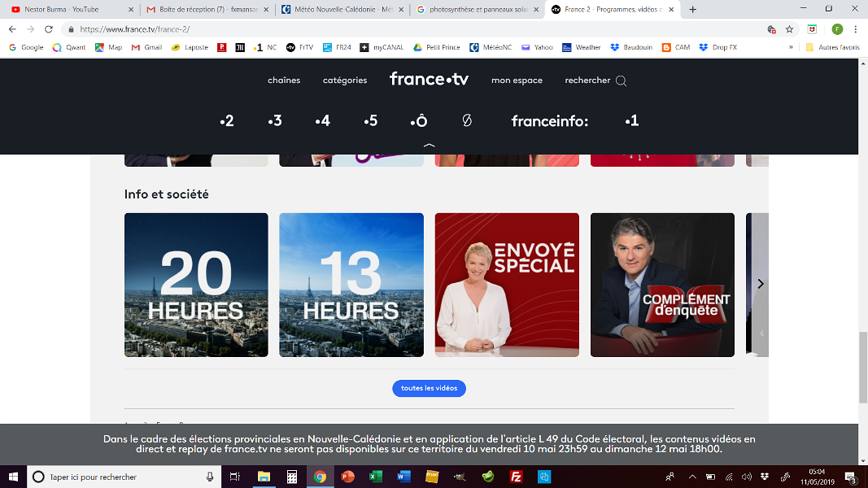Click the browser back arrow
This screenshot has width=868, height=488.
coord(12,29)
